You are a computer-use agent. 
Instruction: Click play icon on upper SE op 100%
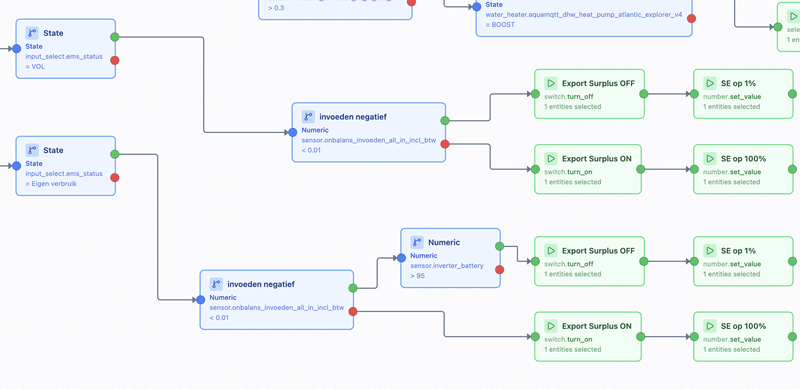point(710,159)
